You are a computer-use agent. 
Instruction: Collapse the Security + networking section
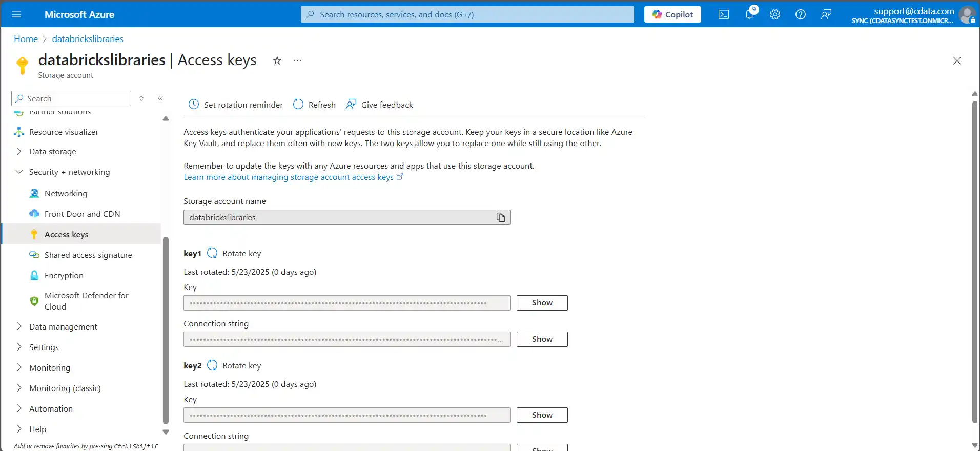[19, 172]
